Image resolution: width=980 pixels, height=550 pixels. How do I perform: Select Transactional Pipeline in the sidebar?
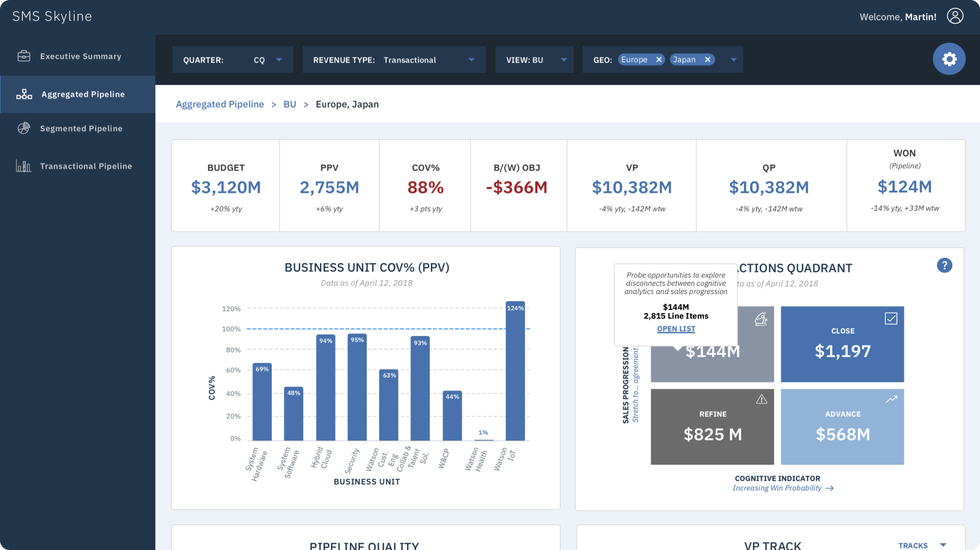tap(86, 166)
